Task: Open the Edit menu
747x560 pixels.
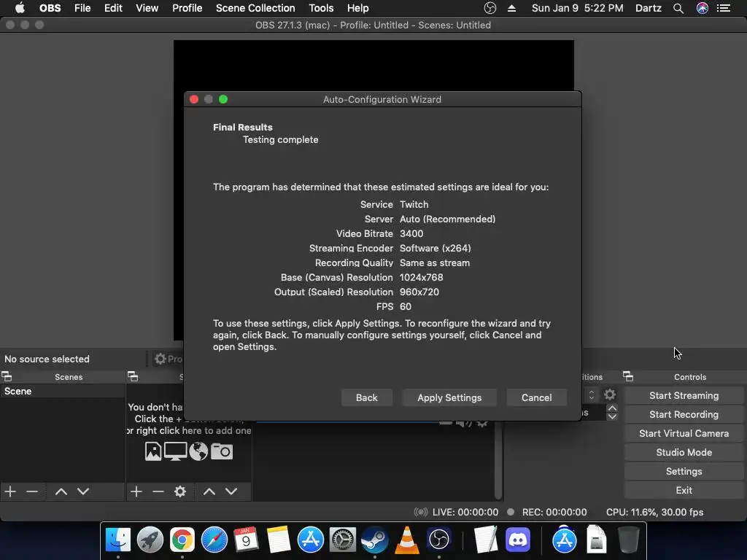Action: pos(113,8)
